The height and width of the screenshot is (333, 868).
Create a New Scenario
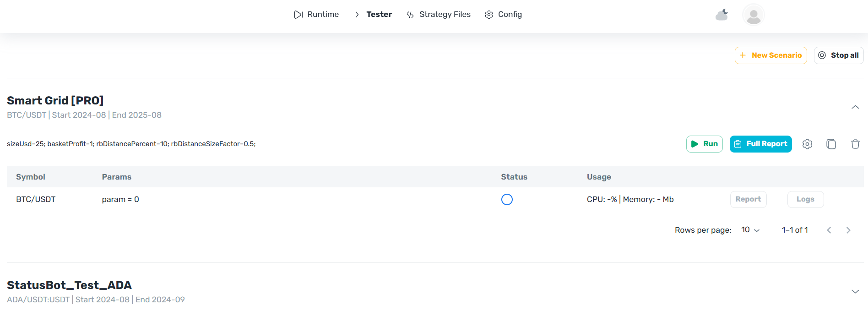click(x=770, y=55)
